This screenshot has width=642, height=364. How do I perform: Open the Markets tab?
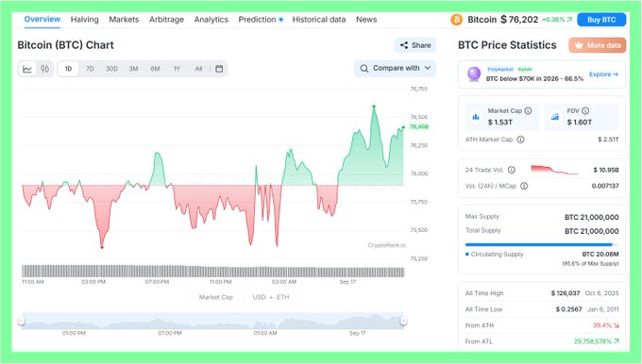pyautogui.click(x=124, y=19)
